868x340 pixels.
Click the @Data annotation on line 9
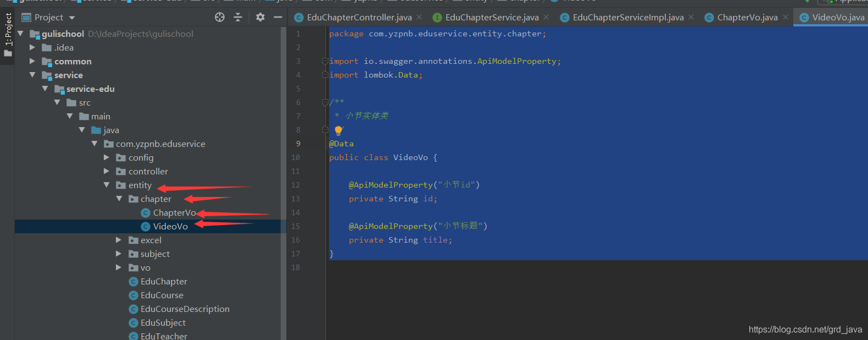tap(341, 144)
